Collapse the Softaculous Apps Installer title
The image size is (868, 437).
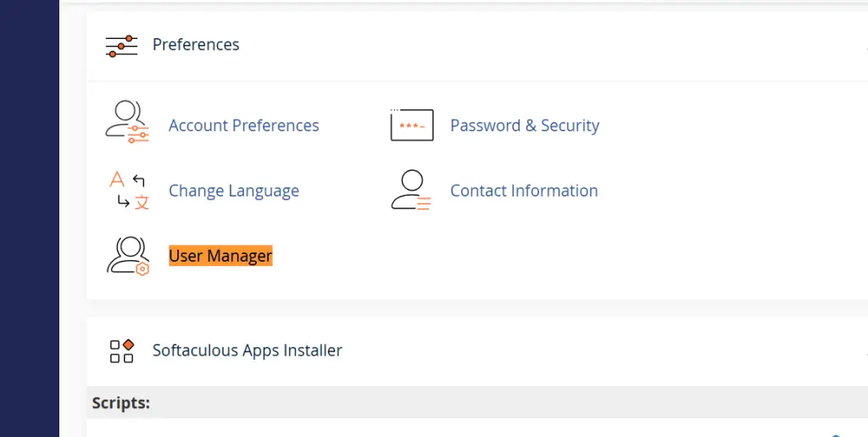pyautogui.click(x=248, y=351)
